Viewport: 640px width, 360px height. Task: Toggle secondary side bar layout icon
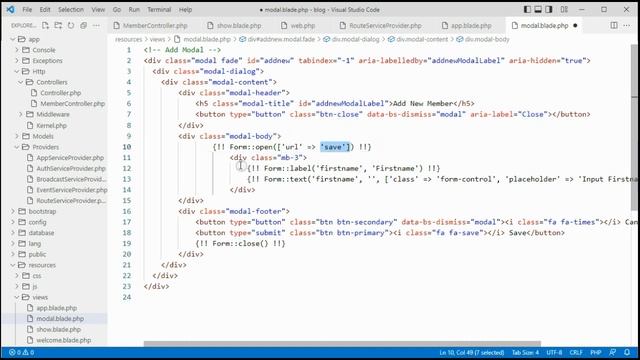pos(549,9)
